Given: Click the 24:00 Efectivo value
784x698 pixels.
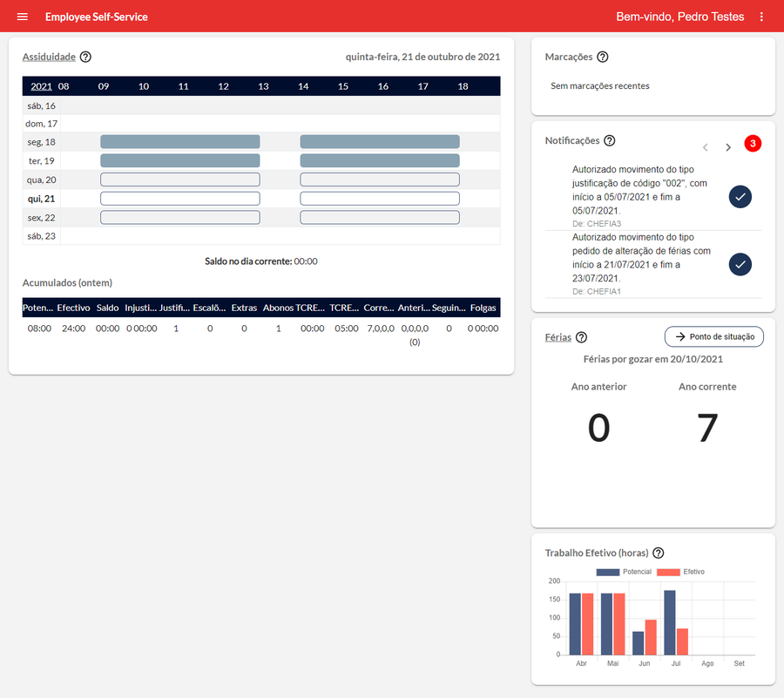Looking at the screenshot, I should point(73,329).
